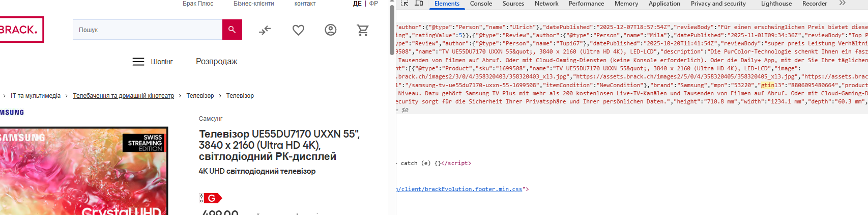Open the brackEvolution.footer.min.css link

coord(459,189)
